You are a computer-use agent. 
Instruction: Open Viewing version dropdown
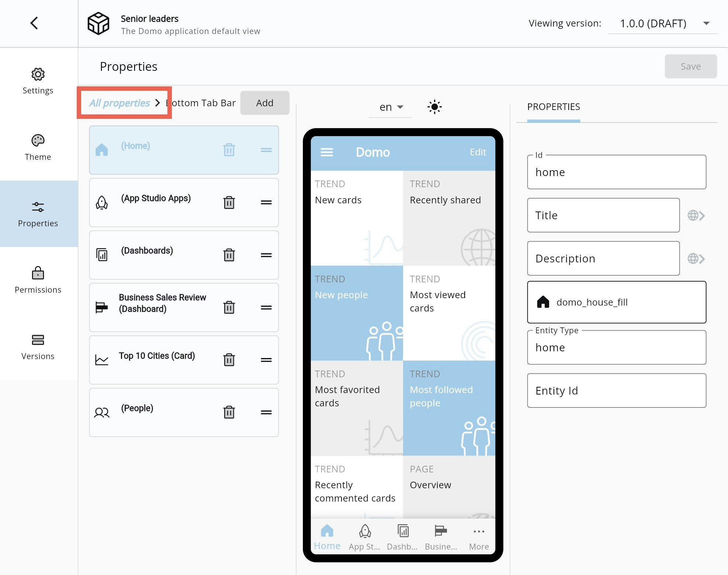(x=663, y=24)
